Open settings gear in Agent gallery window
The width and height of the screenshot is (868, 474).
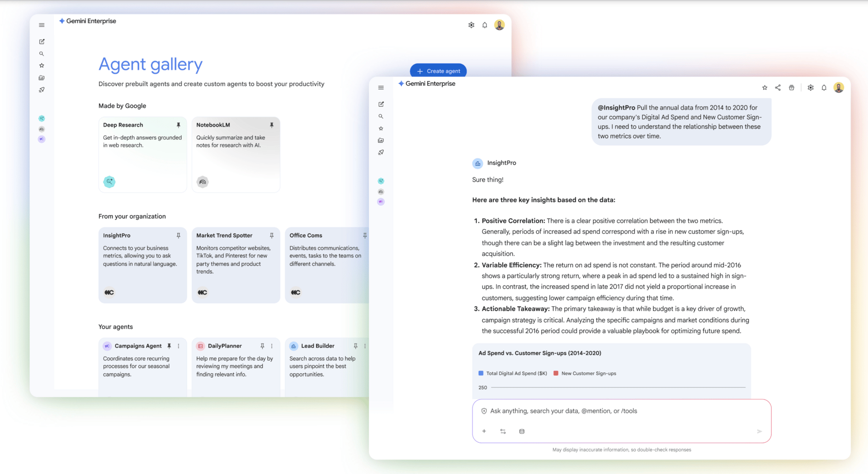click(471, 25)
